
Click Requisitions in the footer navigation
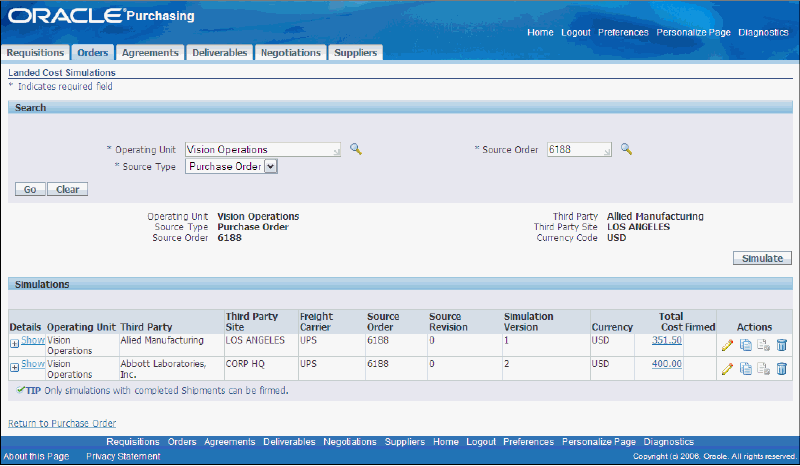pyautogui.click(x=133, y=442)
